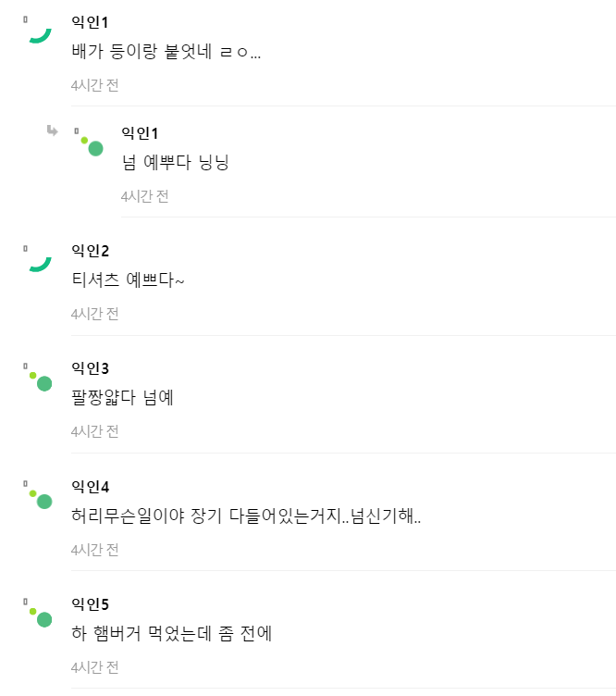The height and width of the screenshot is (696, 616).
Task: Click 익인5's profile avatar
Action: (39, 614)
